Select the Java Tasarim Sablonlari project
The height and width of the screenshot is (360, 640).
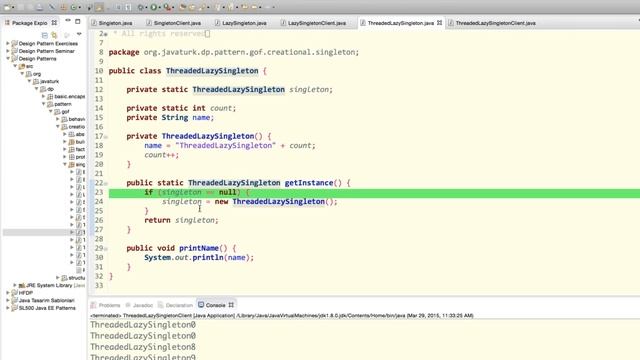click(x=46, y=300)
